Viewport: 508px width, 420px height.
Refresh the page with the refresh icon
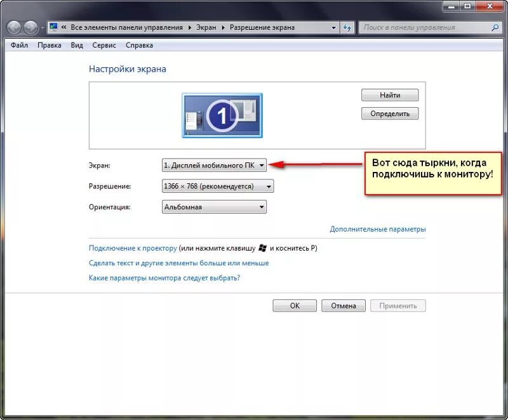pyautogui.click(x=347, y=28)
